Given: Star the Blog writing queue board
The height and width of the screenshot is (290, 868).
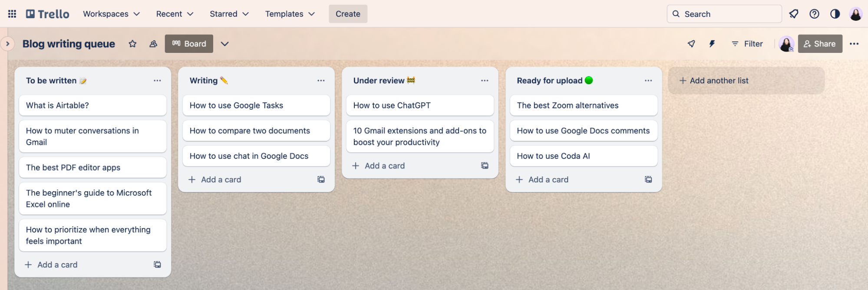Looking at the screenshot, I should click(x=132, y=44).
